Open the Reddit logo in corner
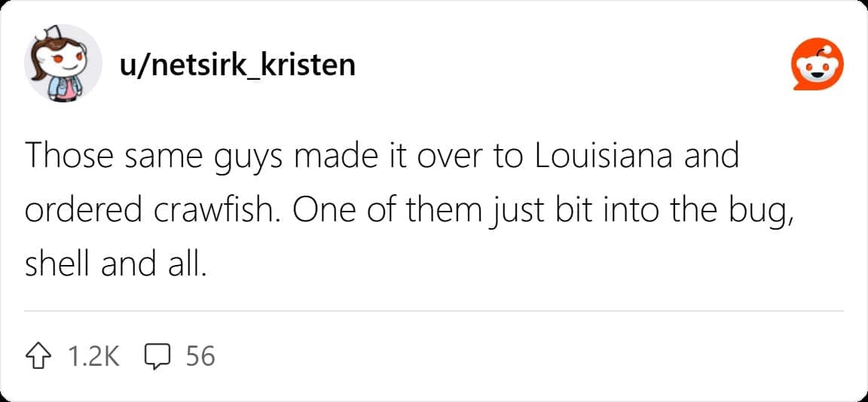 815,65
